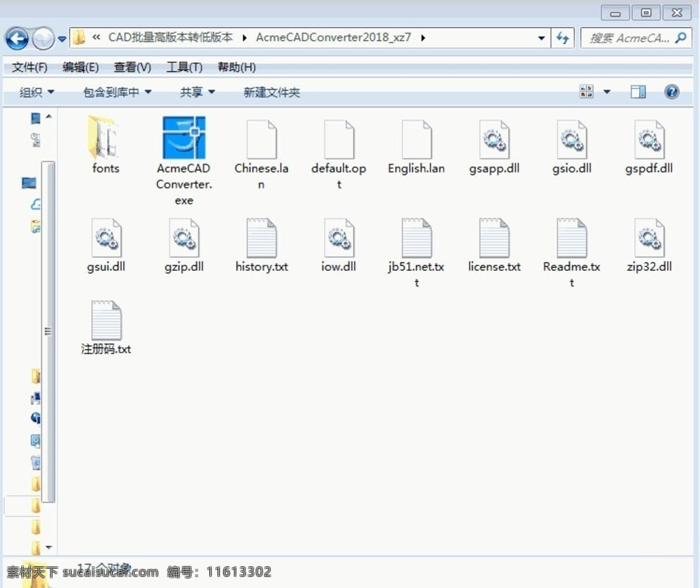Select the iow.dll file icon
The image size is (700, 588).
339,238
